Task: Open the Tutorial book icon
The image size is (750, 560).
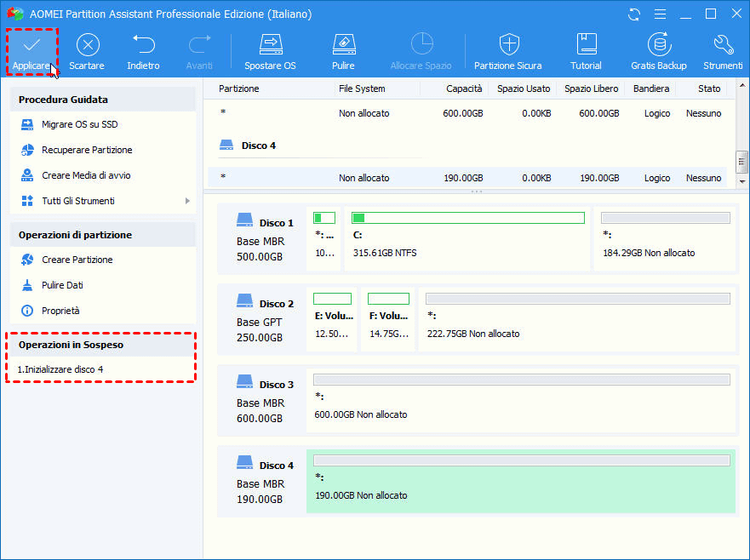Action: [586, 45]
